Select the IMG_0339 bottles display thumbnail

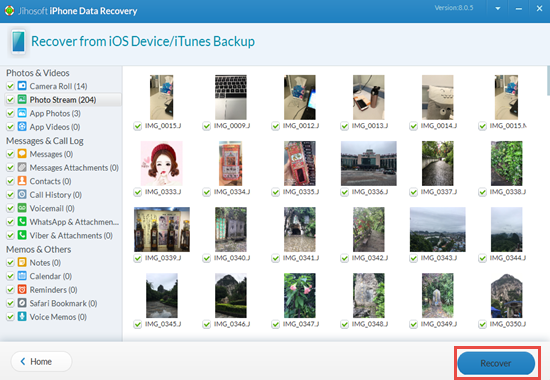pyautogui.click(x=162, y=229)
